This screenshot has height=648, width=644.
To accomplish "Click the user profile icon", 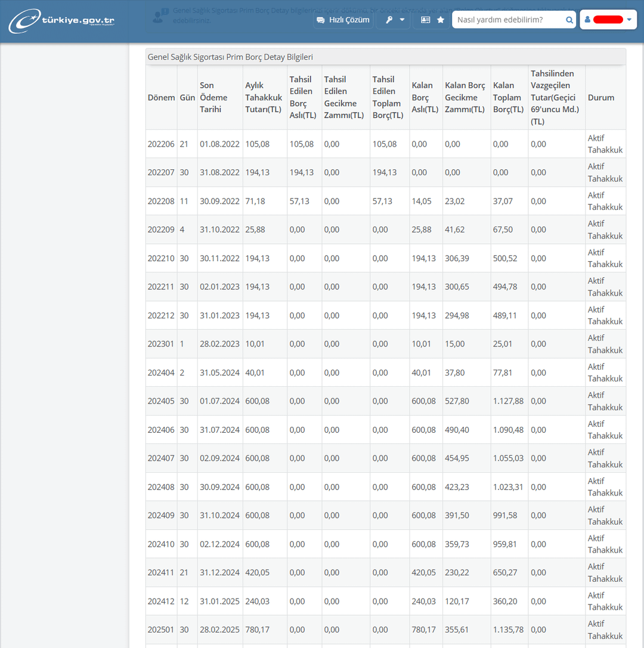I will [x=587, y=20].
